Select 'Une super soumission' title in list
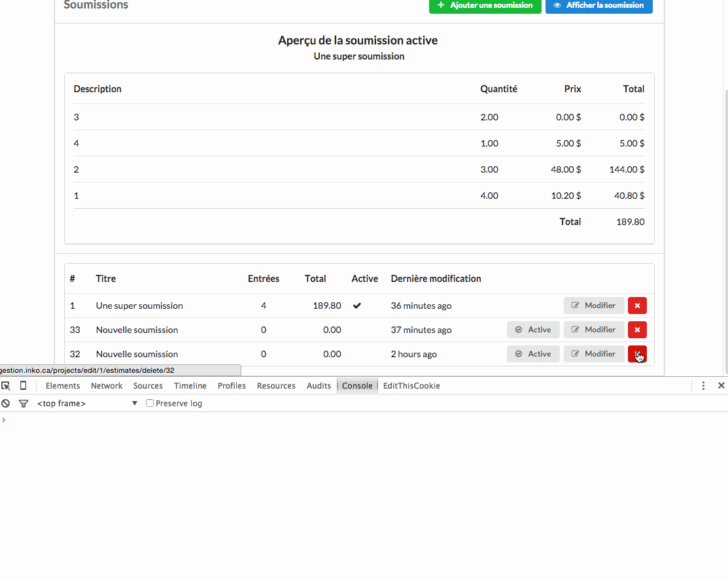Viewport: 728px width, 579px height. 139,306
